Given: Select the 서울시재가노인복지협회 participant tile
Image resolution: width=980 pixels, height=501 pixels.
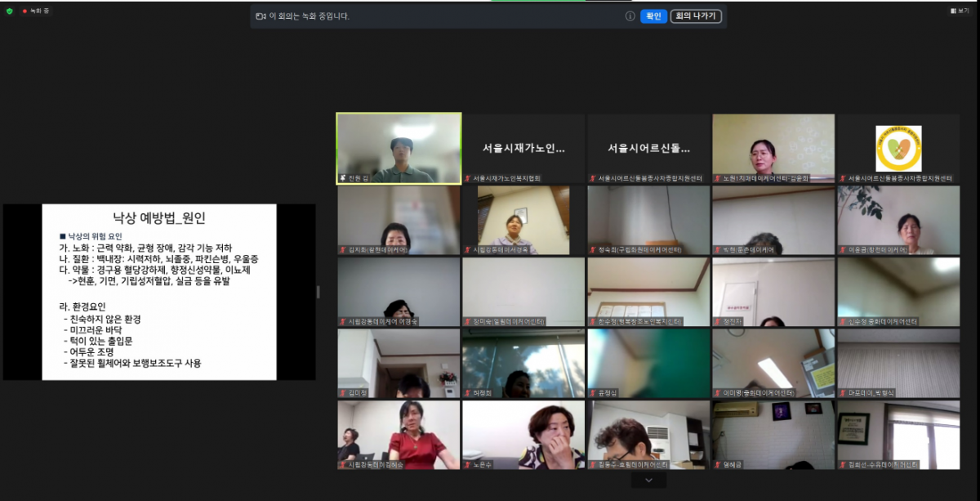Looking at the screenshot, I should 523,149.
